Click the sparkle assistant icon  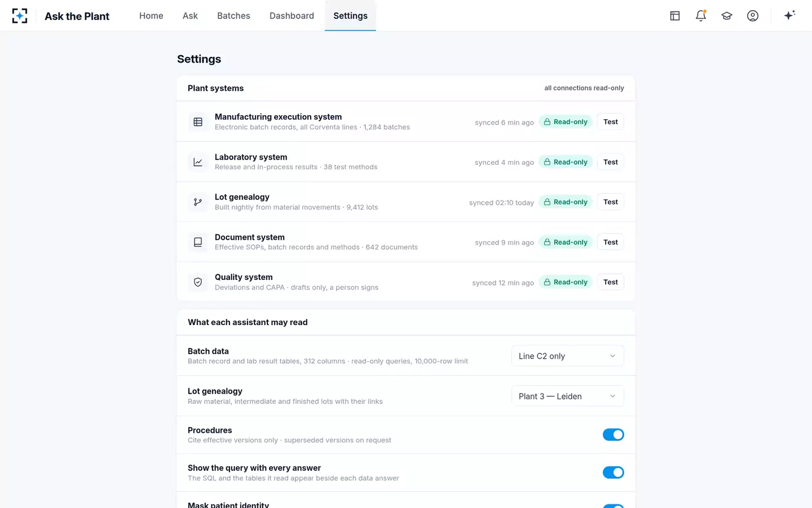tap(789, 15)
